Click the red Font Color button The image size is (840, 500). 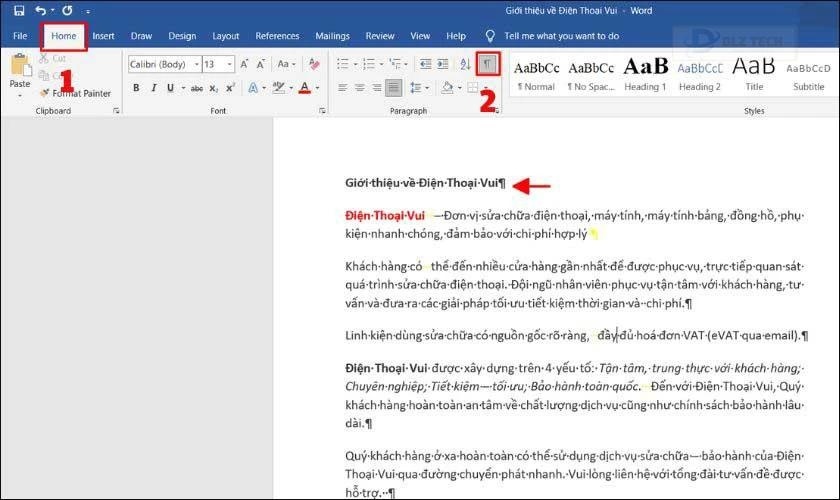click(304, 88)
